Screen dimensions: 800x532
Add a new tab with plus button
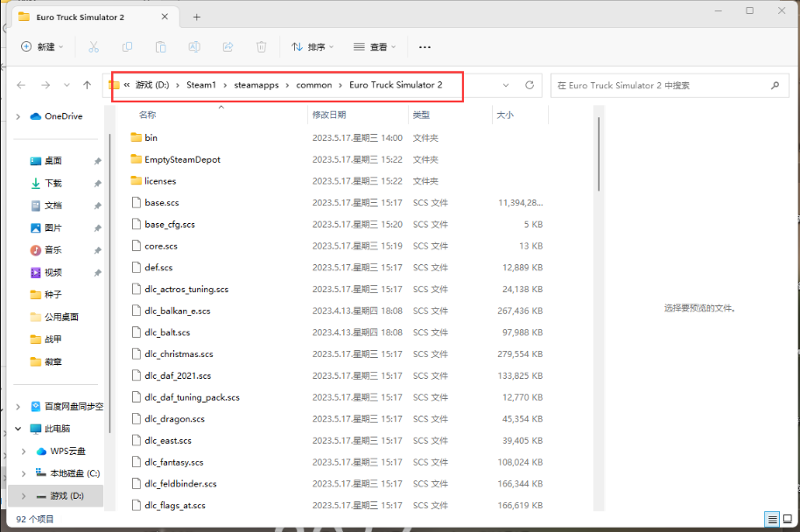196,17
